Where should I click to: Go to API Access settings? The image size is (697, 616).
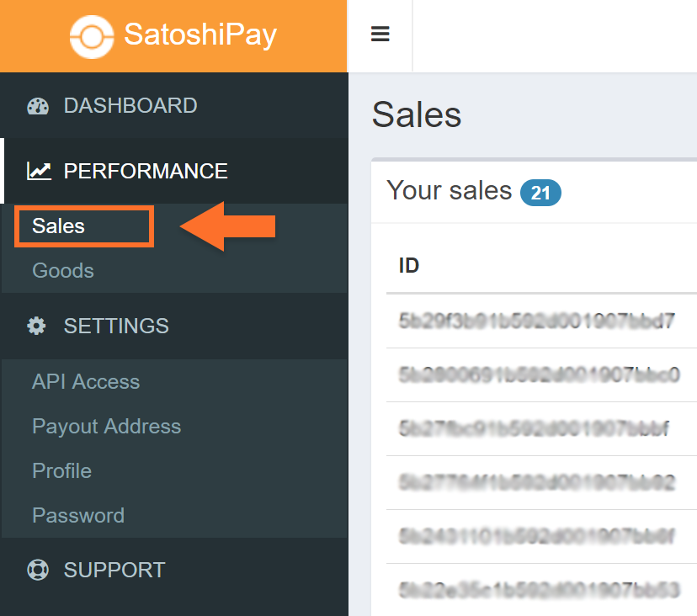[86, 382]
